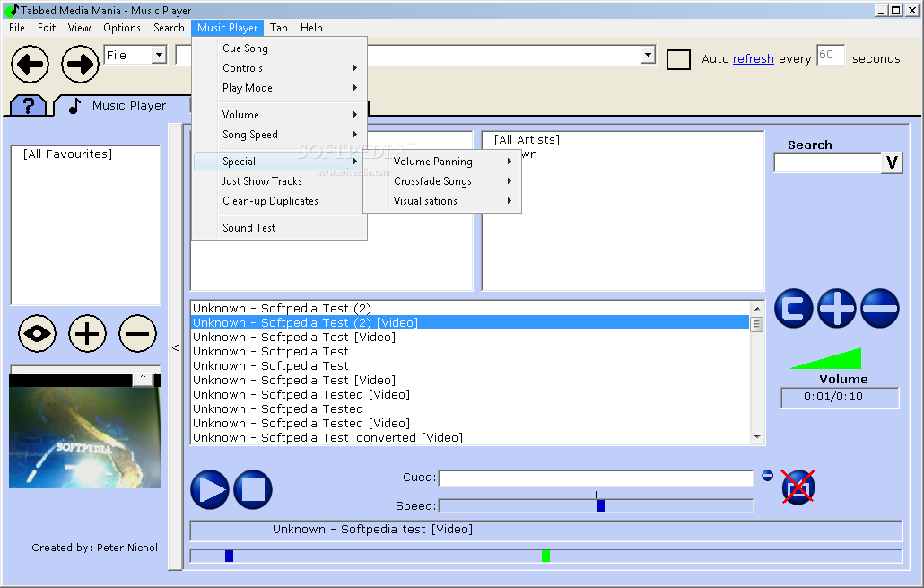Click the blue C button
Viewport: 924px width, 588px height.
tap(793, 308)
